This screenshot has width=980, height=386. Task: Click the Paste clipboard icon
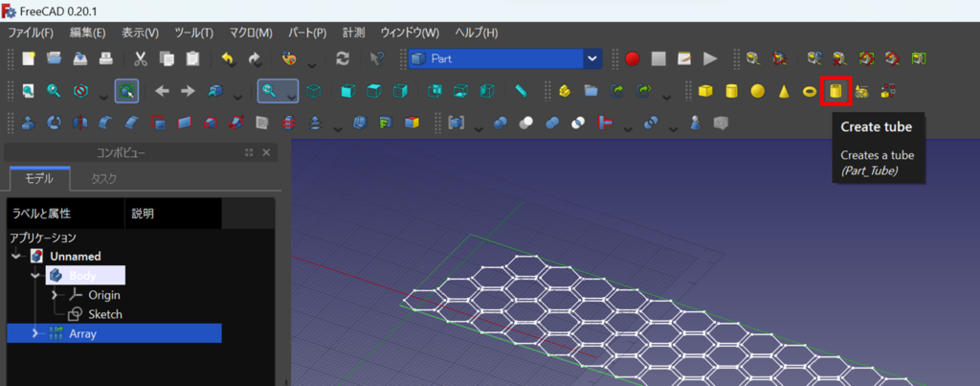pyautogui.click(x=192, y=58)
